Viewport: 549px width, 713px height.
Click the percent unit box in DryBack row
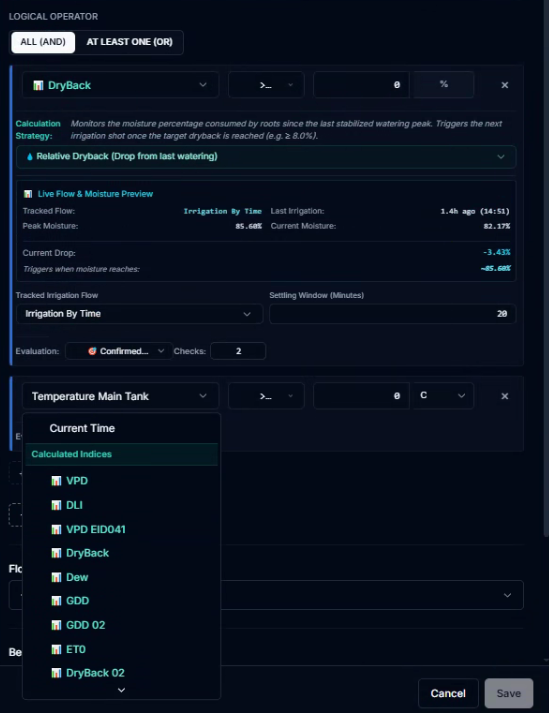point(443,85)
